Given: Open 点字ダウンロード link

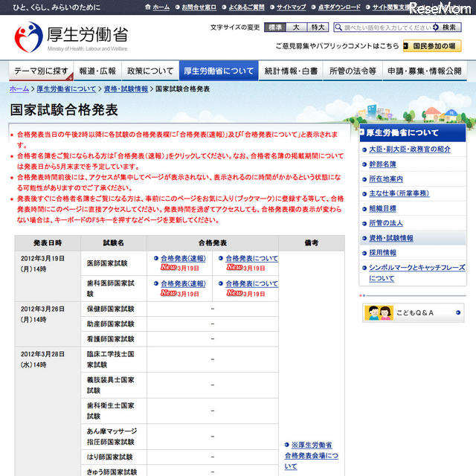Looking at the screenshot, I should (339, 7).
